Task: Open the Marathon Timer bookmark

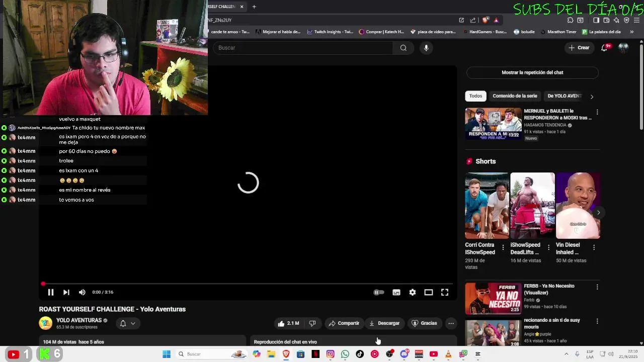Action: point(558,32)
